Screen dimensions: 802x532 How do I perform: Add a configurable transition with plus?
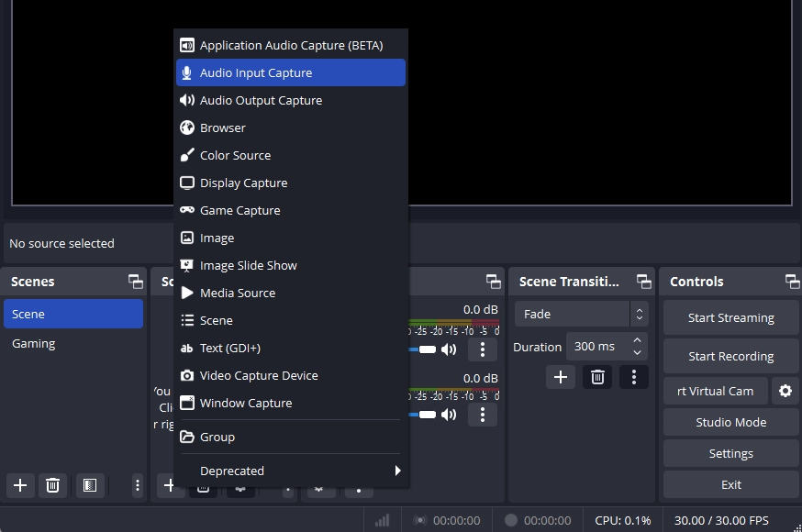[x=561, y=377]
